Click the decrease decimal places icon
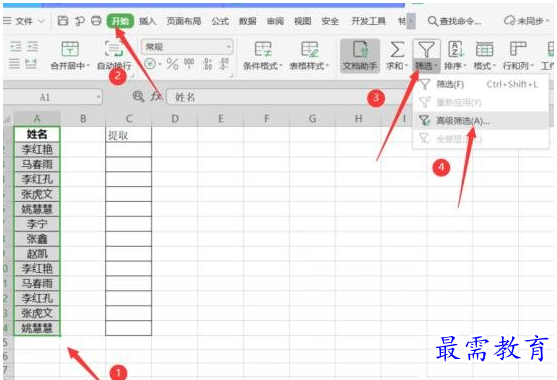557x380 pixels. 224,64
